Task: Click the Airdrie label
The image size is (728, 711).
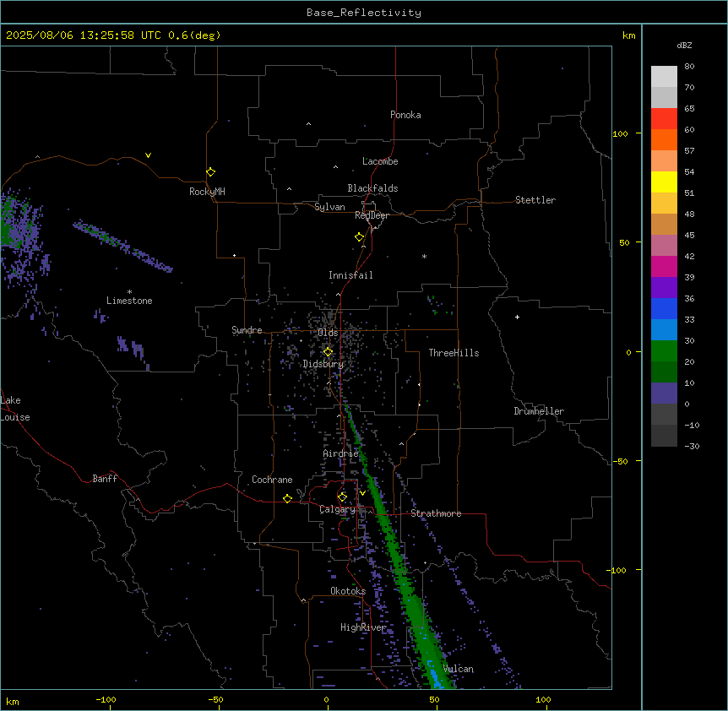Action: click(x=340, y=453)
